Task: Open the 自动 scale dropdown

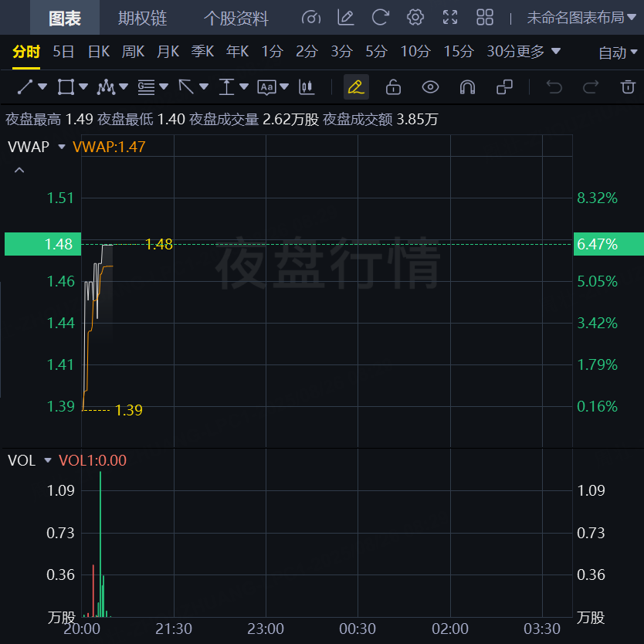Action: click(x=618, y=53)
